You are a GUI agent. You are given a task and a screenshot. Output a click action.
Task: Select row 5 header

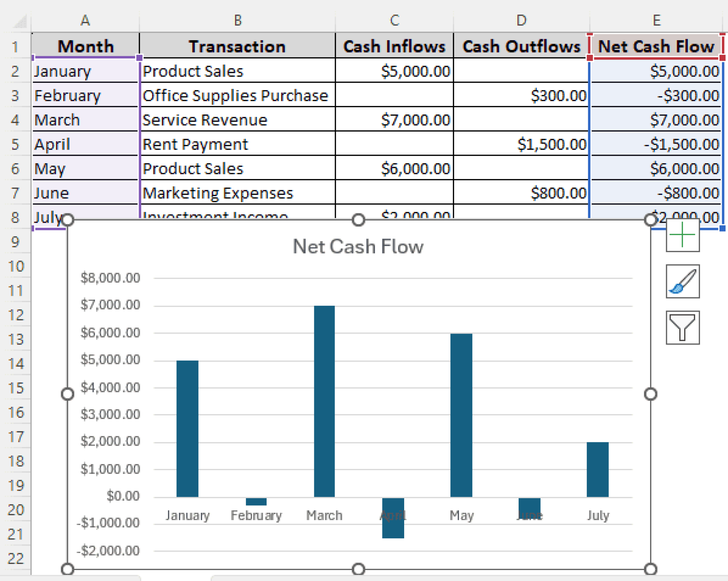[x=15, y=144]
